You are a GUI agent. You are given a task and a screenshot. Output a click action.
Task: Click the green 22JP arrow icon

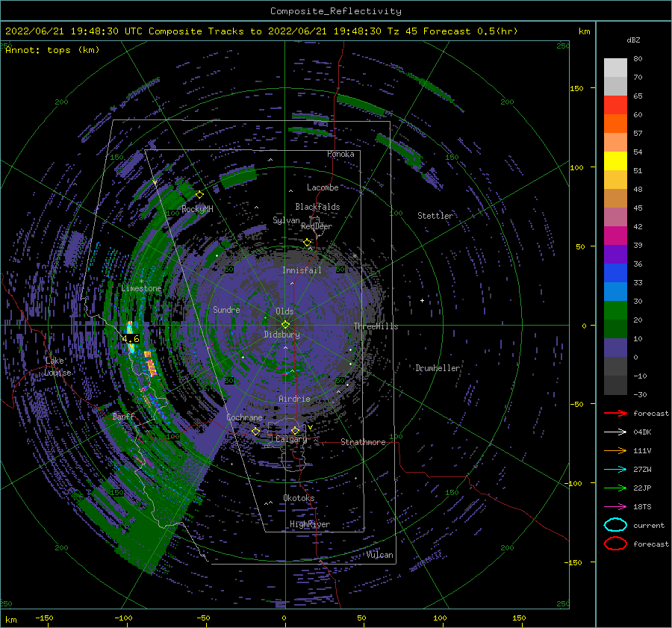[x=615, y=488]
